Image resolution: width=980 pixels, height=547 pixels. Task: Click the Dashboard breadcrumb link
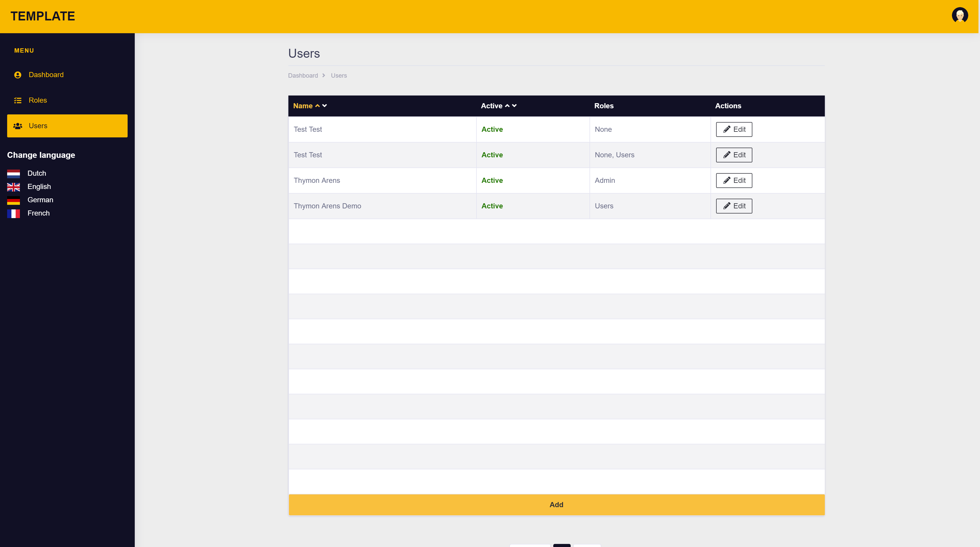[303, 76]
